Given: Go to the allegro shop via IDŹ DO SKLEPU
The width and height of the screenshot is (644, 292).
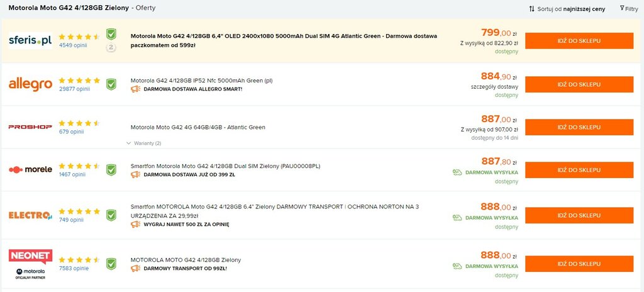Looking at the screenshot, I should pos(579,84).
